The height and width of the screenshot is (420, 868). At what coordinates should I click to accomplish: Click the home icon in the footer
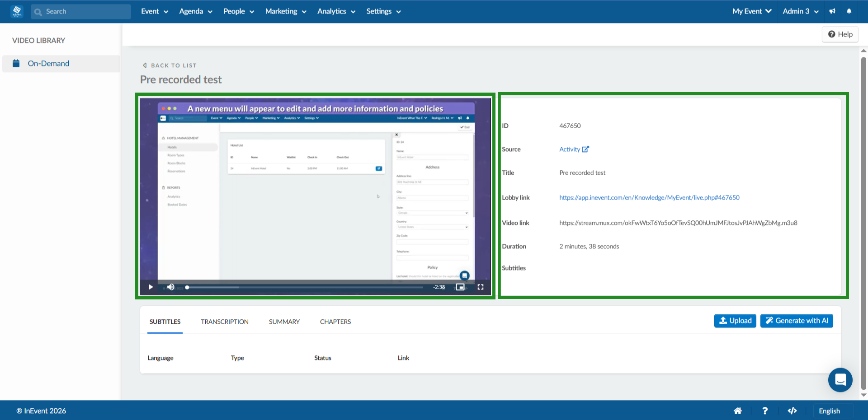pyautogui.click(x=738, y=411)
